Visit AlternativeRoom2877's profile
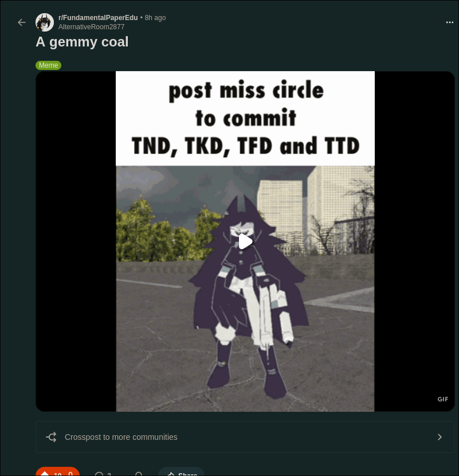Screen dimensions: 459x476 pos(91,27)
